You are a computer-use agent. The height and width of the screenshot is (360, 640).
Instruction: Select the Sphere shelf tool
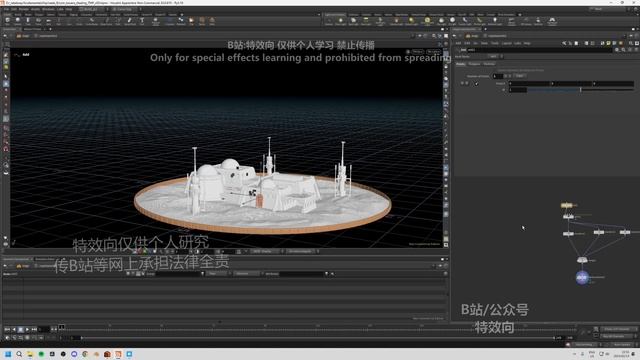click(x=18, y=20)
